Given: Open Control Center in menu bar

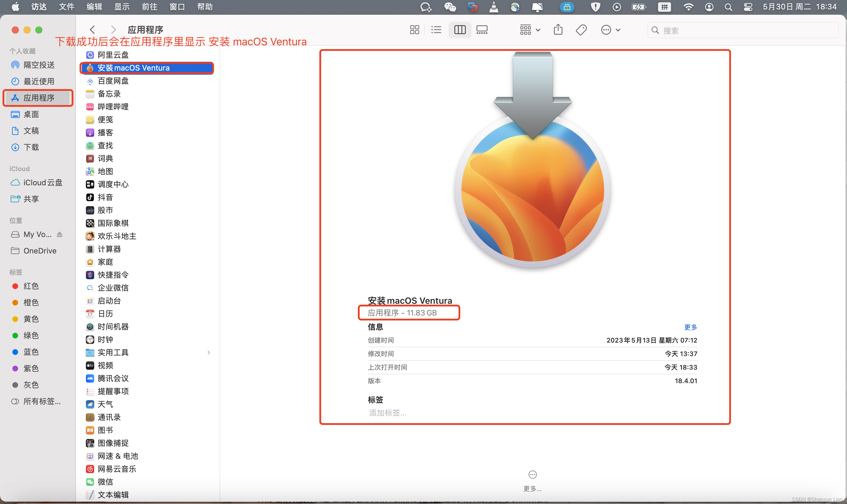Looking at the screenshot, I should (x=748, y=7).
